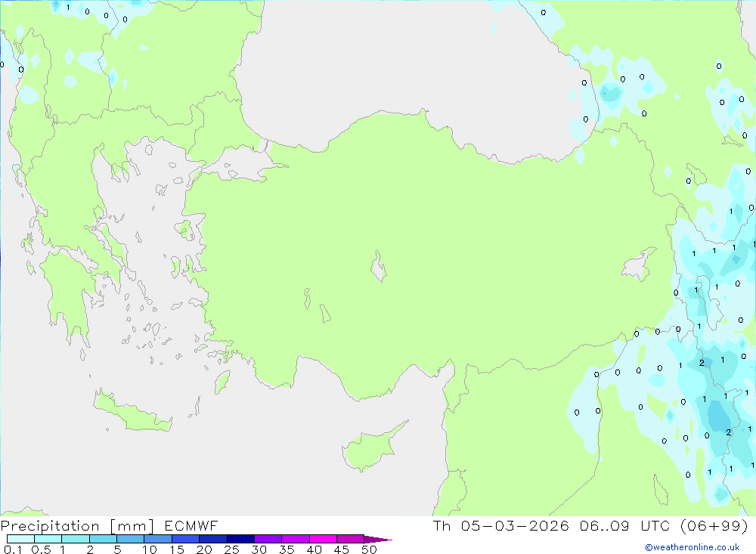Click the '(06+99)' forecast offset text
This screenshot has height=554, width=756.
714,526
